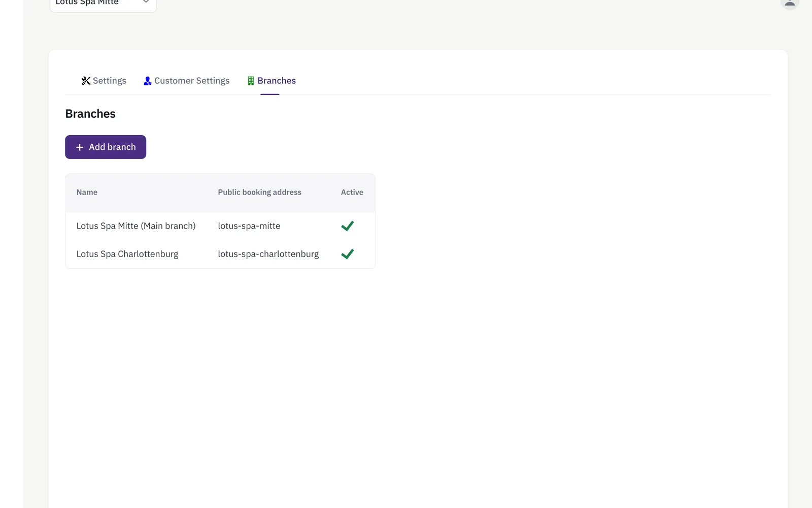This screenshot has width=812, height=508.
Task: Click the green Branches building icon
Action: pyautogui.click(x=251, y=81)
